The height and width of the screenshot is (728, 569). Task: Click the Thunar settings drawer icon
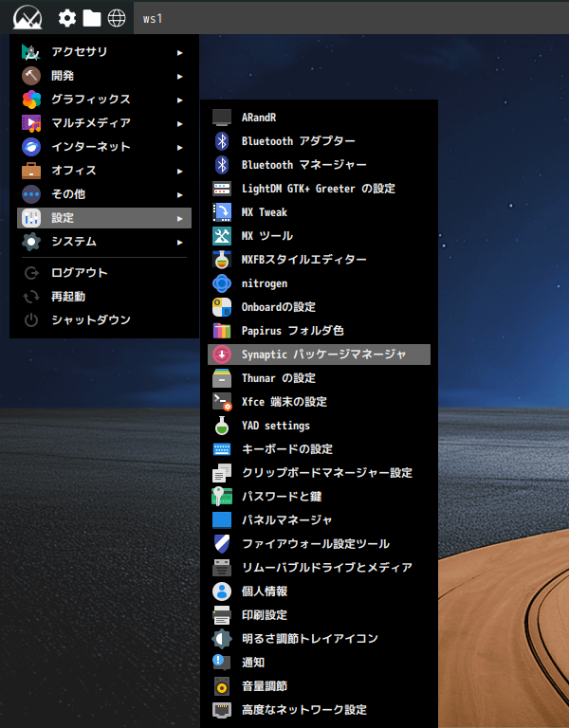click(222, 378)
